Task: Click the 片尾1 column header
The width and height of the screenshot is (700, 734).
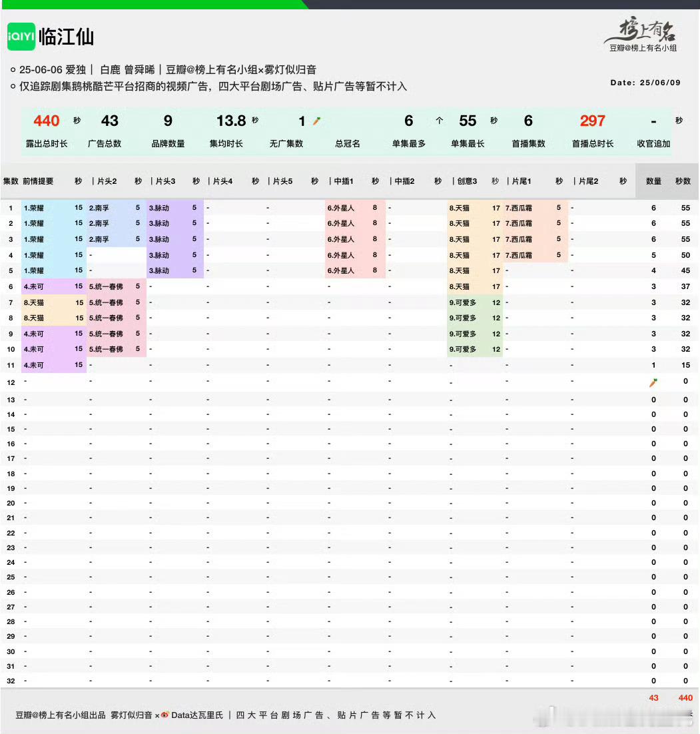Action: click(x=522, y=181)
